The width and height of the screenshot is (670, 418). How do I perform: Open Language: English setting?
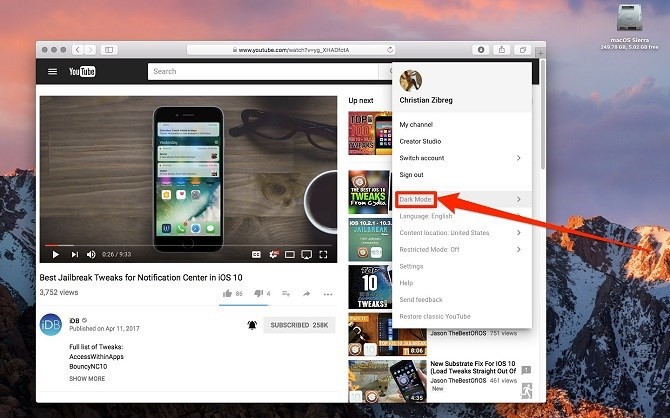pyautogui.click(x=426, y=216)
